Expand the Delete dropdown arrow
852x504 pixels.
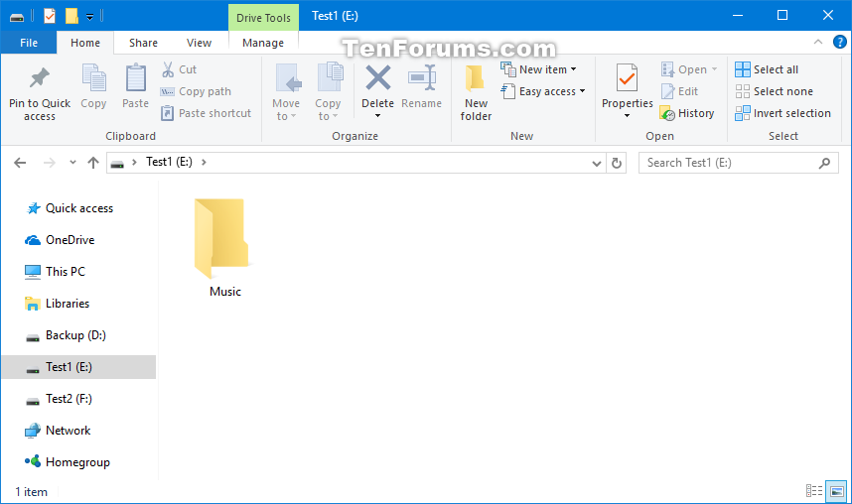click(377, 116)
